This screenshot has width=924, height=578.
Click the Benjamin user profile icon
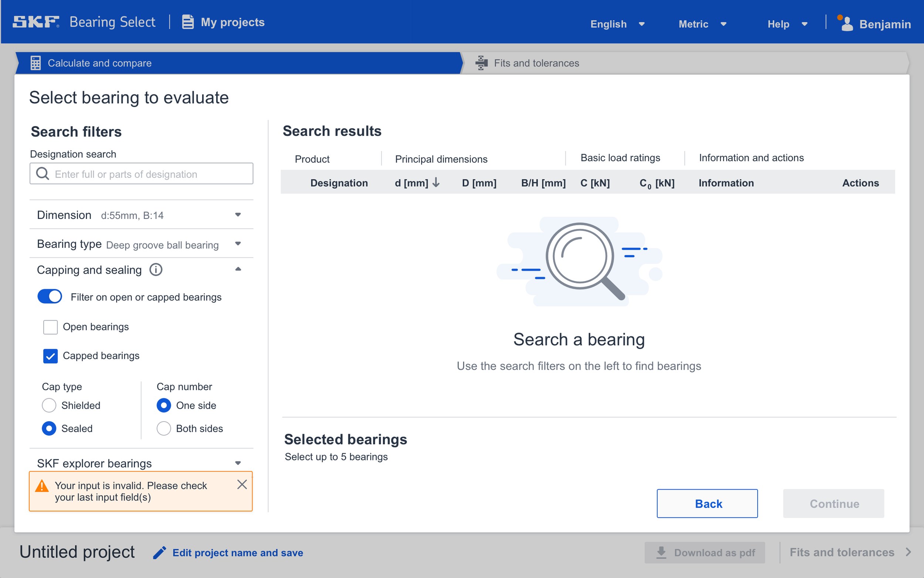(846, 24)
